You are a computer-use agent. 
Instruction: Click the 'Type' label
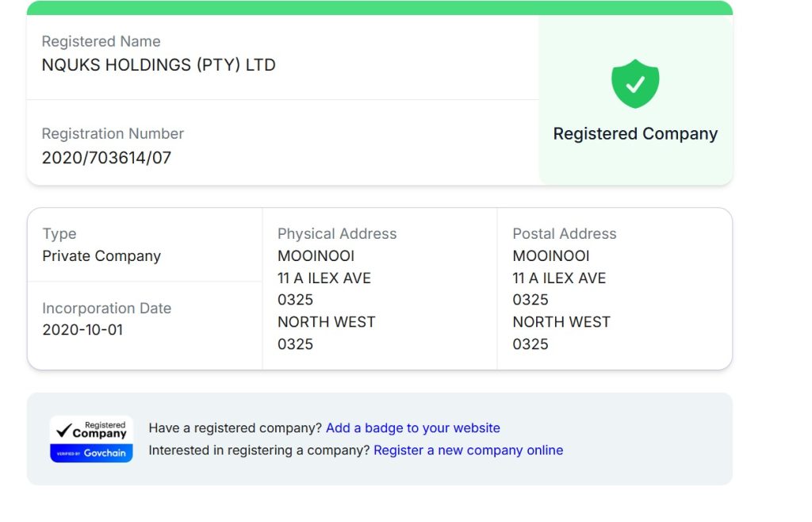(x=59, y=234)
